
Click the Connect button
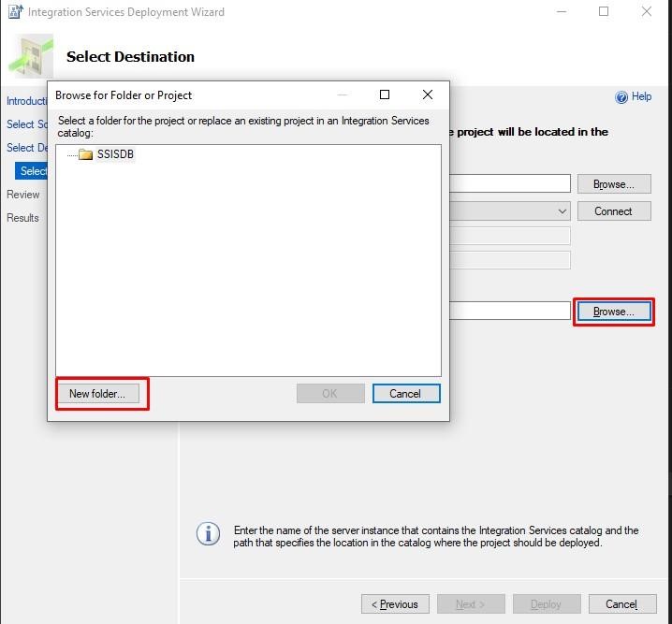pos(613,211)
